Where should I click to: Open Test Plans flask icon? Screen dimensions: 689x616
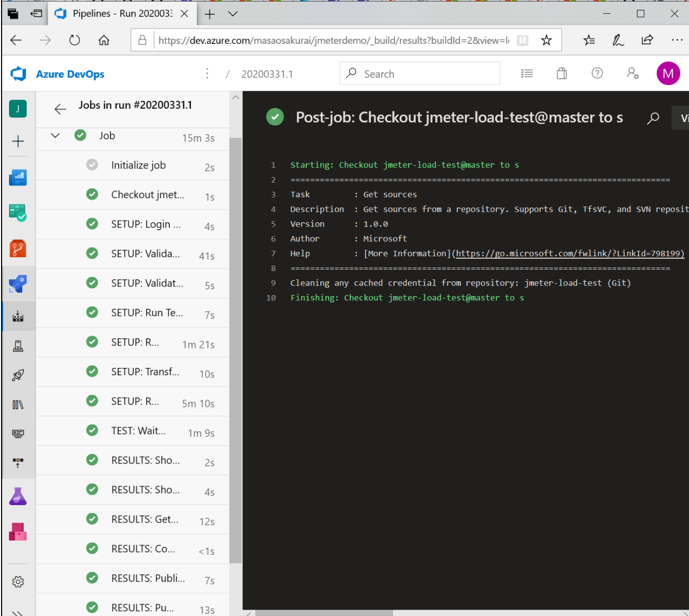[x=18, y=496]
